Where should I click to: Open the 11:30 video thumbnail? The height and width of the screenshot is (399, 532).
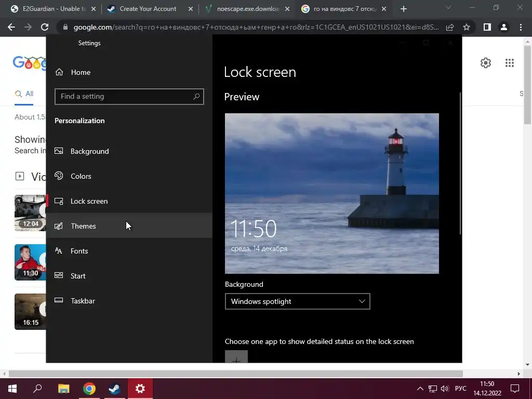point(30,262)
